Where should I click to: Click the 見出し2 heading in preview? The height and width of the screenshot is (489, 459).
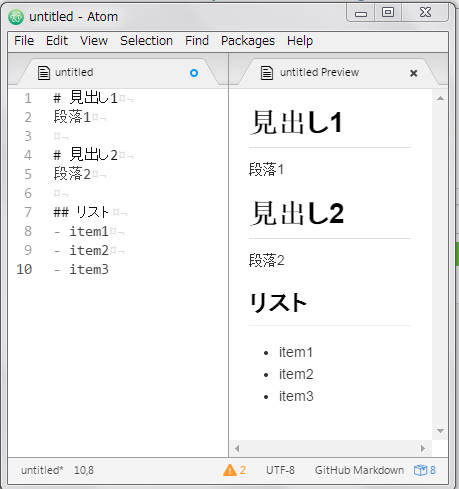(x=297, y=213)
